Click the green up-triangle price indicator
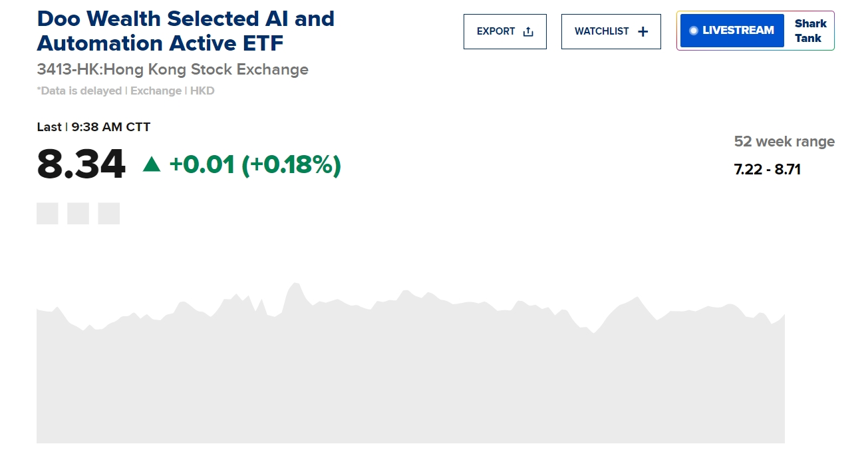Screen dimensions: 868x462 pyautogui.click(x=152, y=164)
